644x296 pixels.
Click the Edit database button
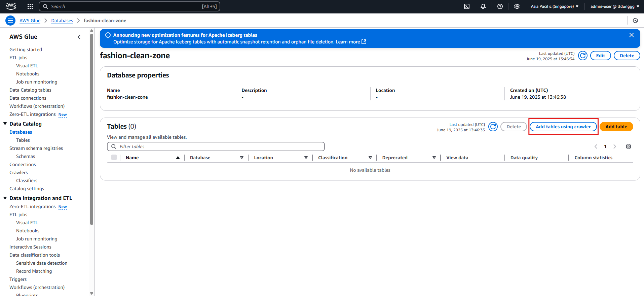pyautogui.click(x=601, y=56)
